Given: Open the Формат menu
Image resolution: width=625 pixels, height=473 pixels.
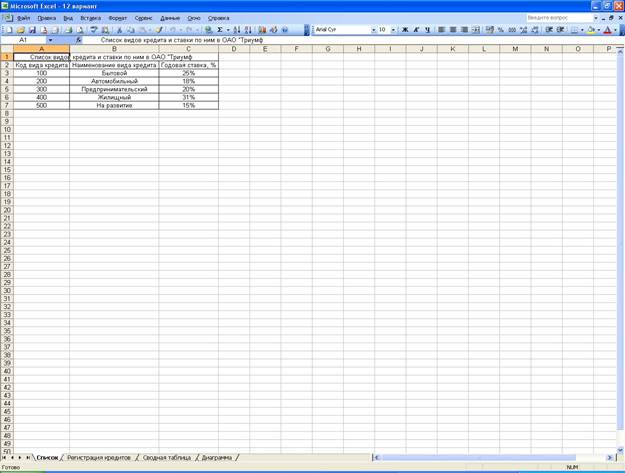Looking at the screenshot, I should (x=117, y=18).
